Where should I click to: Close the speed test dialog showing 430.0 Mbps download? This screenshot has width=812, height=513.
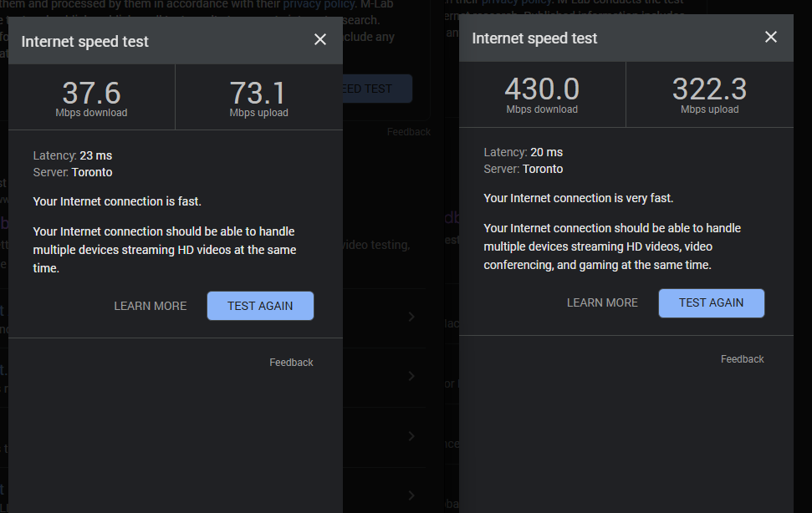[x=770, y=37]
